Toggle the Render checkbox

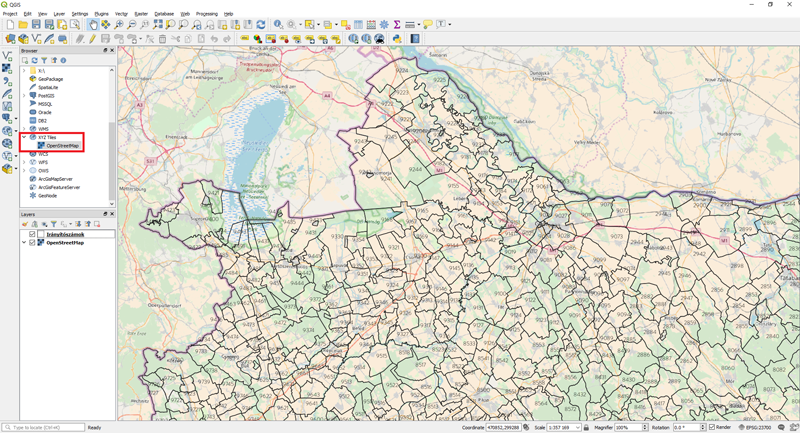pyautogui.click(x=712, y=427)
